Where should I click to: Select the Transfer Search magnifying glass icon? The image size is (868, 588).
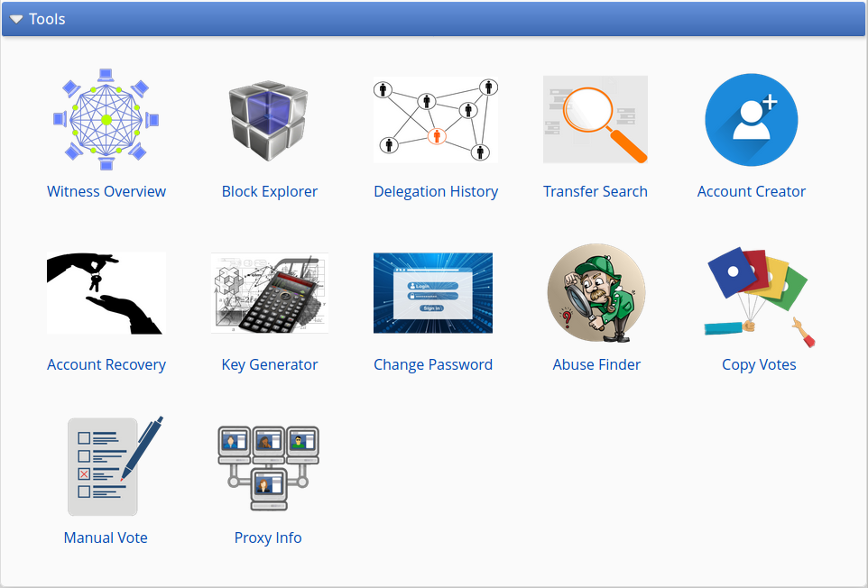tap(596, 119)
